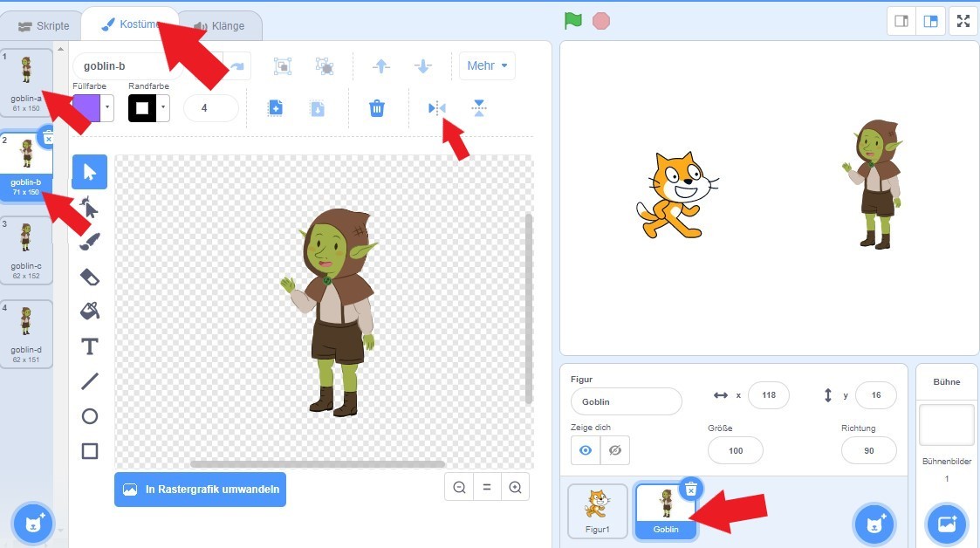Select the Eraser tool
This screenshot has height=548, width=980.
(89, 277)
